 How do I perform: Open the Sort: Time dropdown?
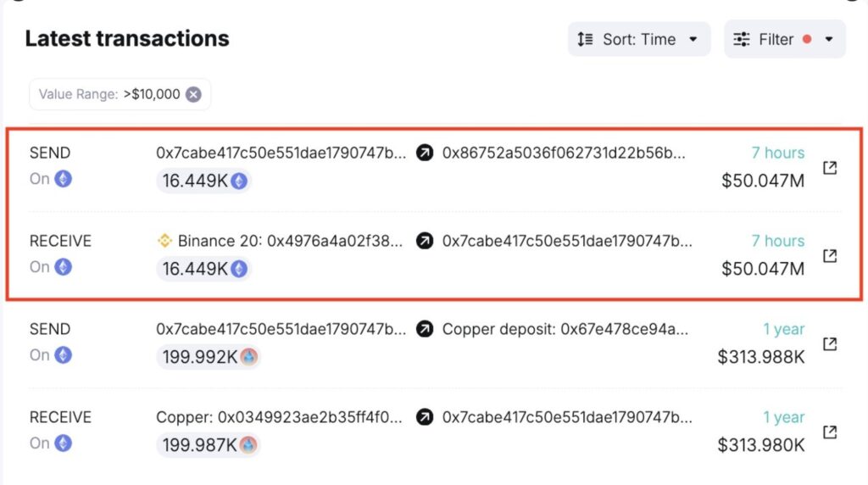click(639, 39)
